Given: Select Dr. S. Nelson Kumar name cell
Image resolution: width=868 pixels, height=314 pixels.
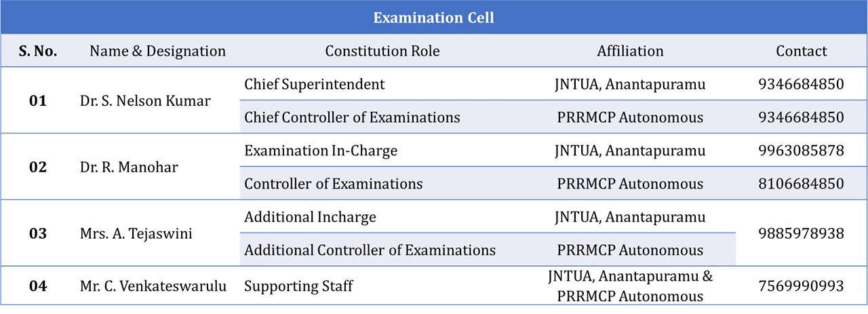Looking at the screenshot, I should point(145,101).
